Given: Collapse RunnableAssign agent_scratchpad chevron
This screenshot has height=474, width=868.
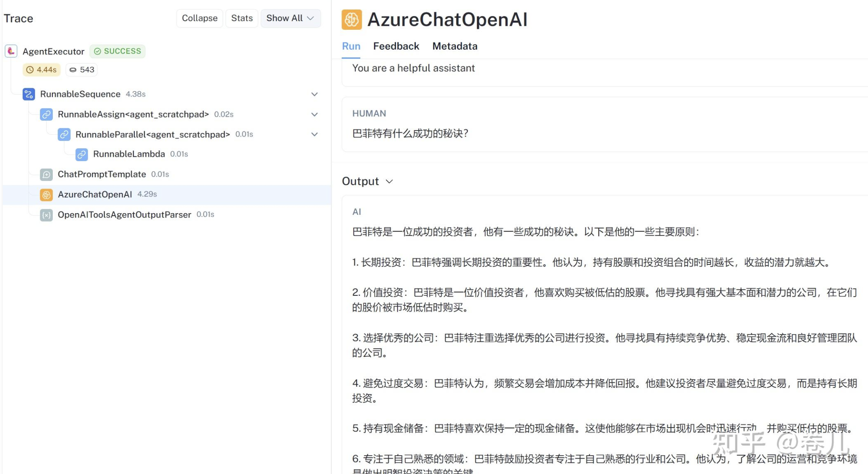Looking at the screenshot, I should pos(314,114).
